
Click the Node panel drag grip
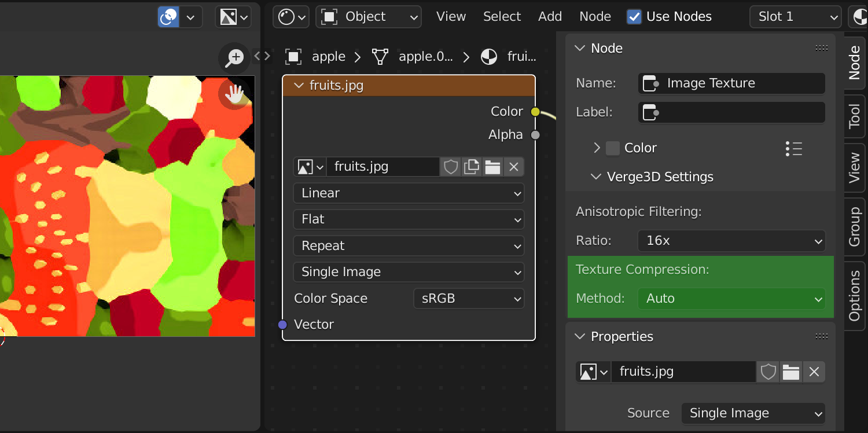point(821,48)
